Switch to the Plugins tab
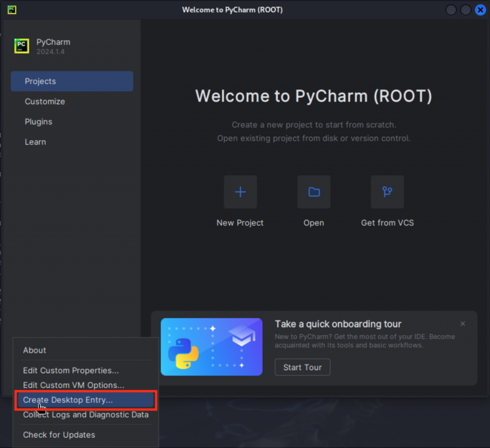Image resolution: width=490 pixels, height=448 pixels. pos(72,122)
